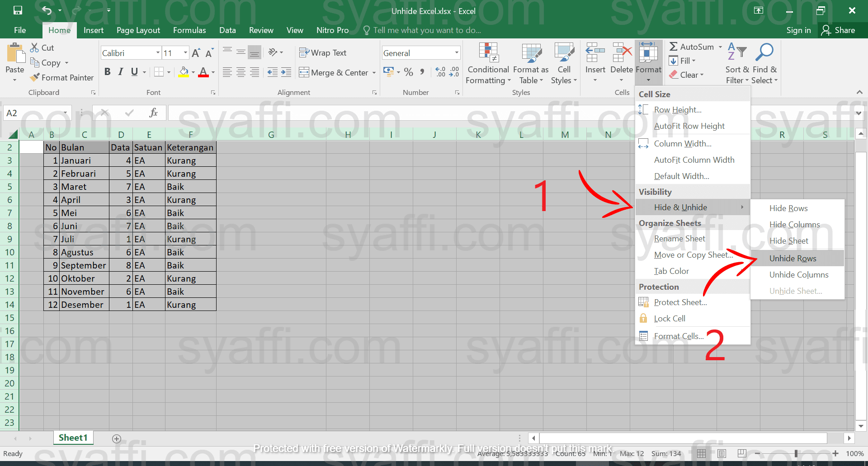Open the General number format dropdown

coord(457,53)
